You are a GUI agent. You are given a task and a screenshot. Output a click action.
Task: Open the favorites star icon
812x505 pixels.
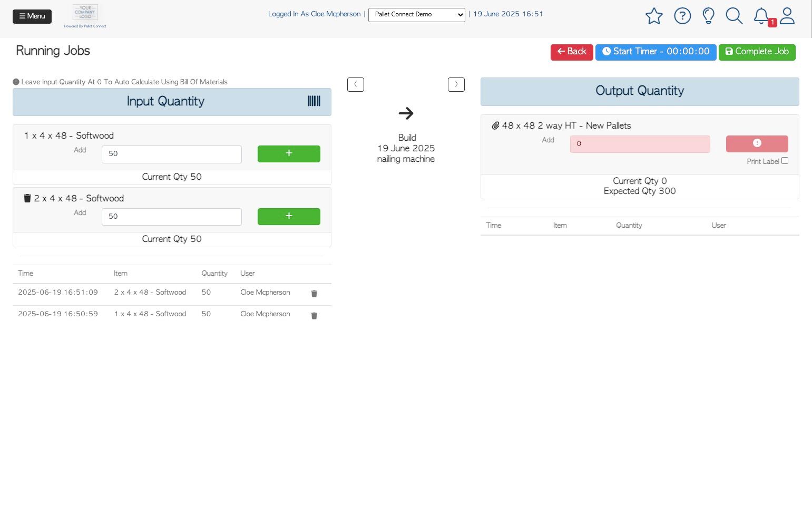[654, 16]
